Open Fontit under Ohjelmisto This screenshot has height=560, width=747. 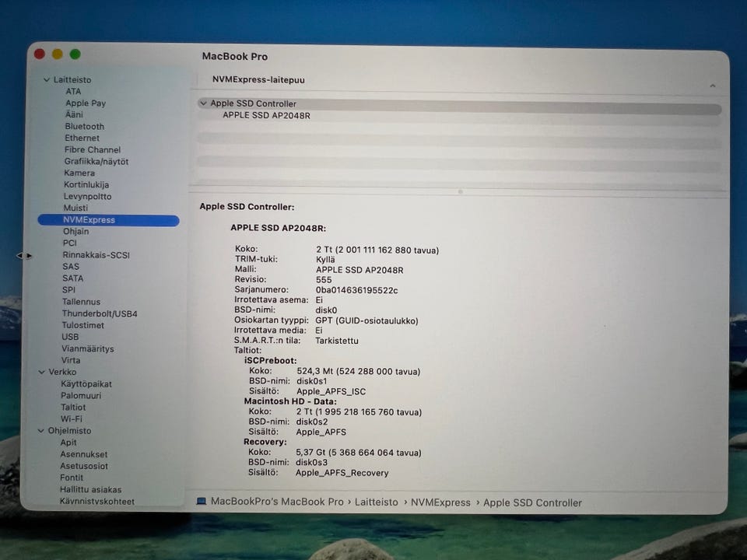point(72,478)
